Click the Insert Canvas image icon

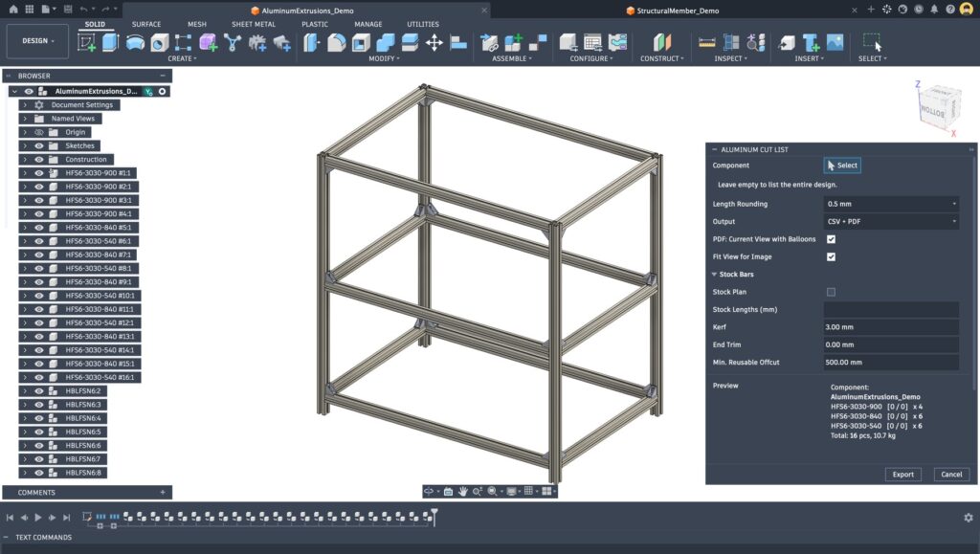835,42
